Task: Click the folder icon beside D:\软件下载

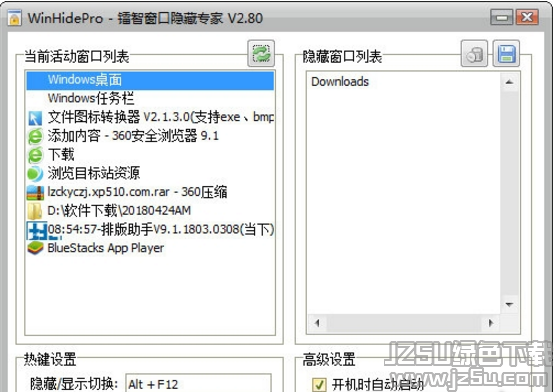Action: [35, 211]
